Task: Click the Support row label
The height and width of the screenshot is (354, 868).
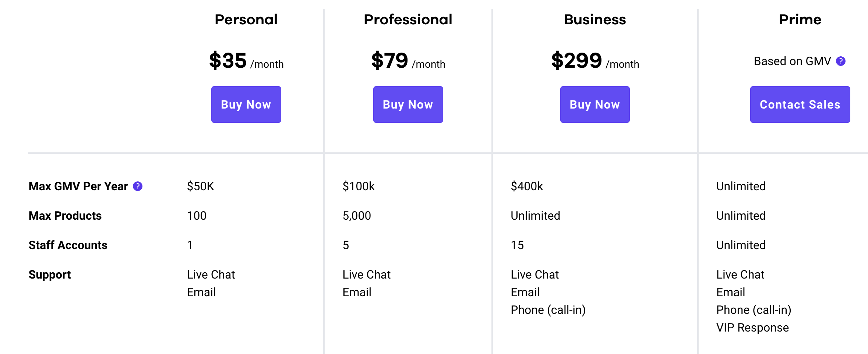Action: [50, 275]
